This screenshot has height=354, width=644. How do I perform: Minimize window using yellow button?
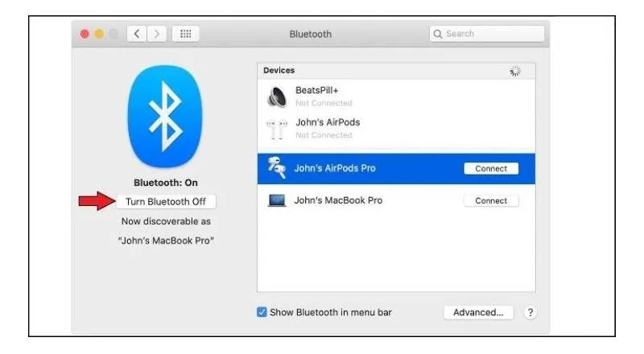coord(99,34)
